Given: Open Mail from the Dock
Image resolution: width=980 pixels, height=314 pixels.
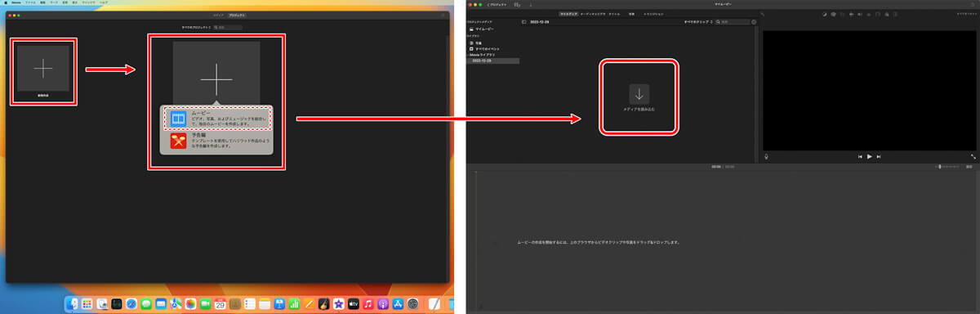Looking at the screenshot, I should pyautogui.click(x=161, y=304).
